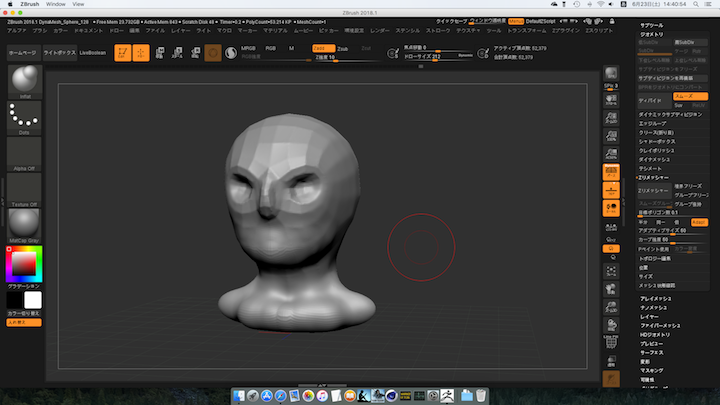Pick a color in the color picker square
The width and height of the screenshot is (720, 405).
[x=24, y=264]
